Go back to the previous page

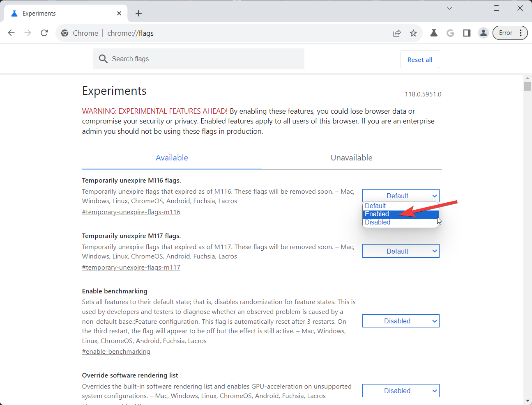(x=12, y=33)
